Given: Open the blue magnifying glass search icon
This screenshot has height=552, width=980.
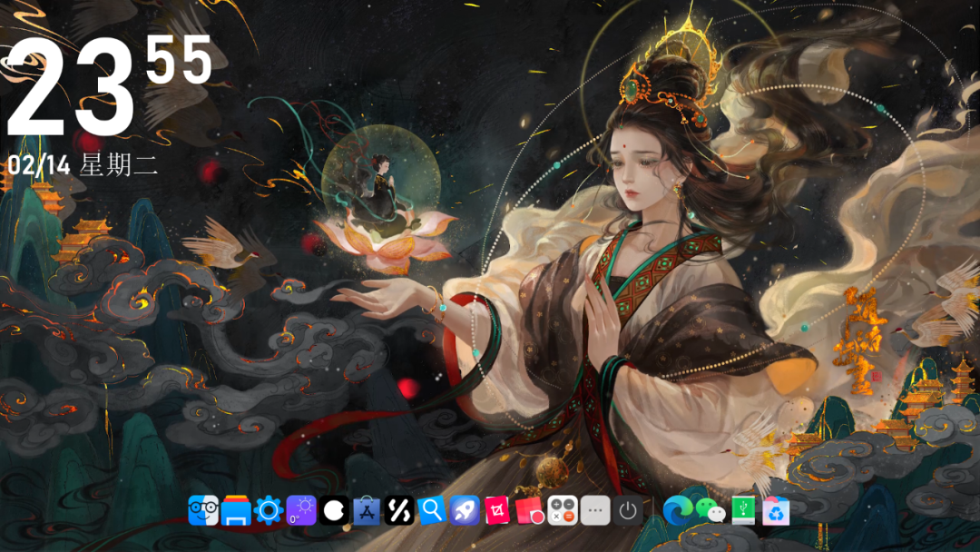Looking at the screenshot, I should (x=432, y=510).
